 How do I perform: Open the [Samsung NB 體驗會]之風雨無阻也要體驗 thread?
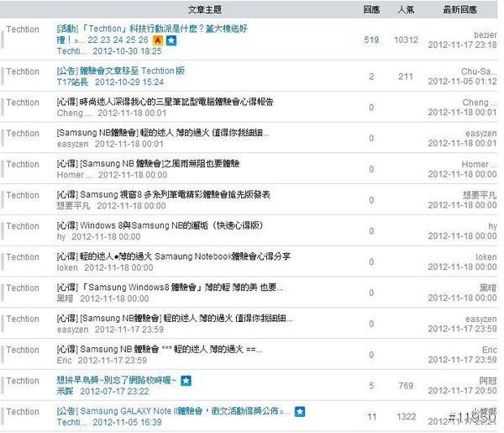[148, 164]
